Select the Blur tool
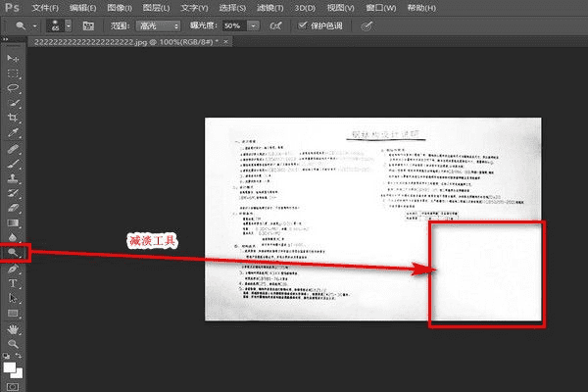Image resolution: width=588 pixels, height=392 pixels. pyautogui.click(x=13, y=238)
